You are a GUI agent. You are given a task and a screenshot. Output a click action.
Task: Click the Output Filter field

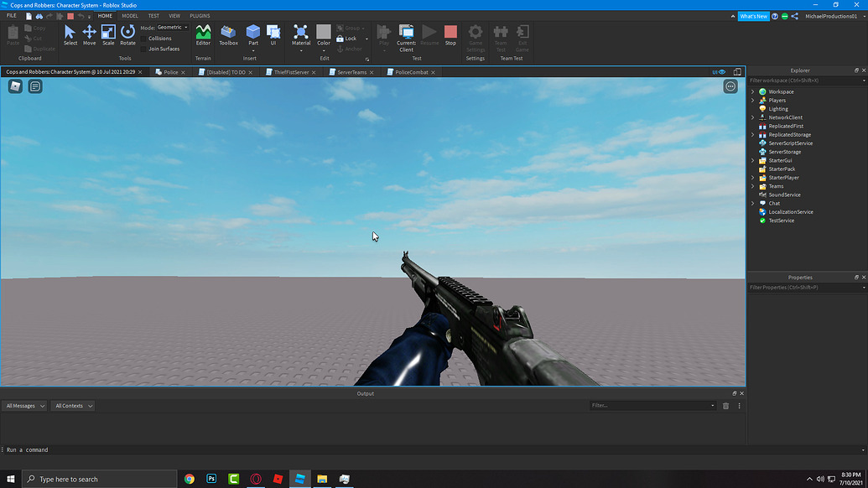[652, 406]
